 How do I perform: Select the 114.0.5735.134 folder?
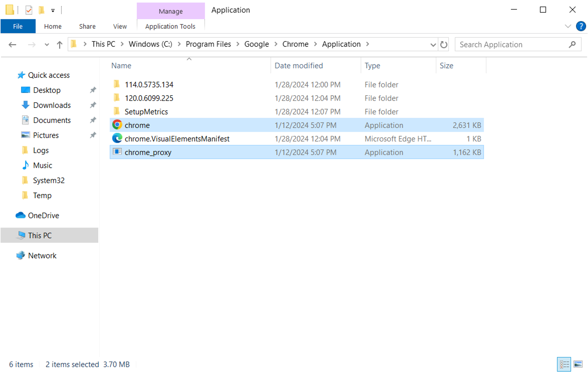click(x=297, y=85)
